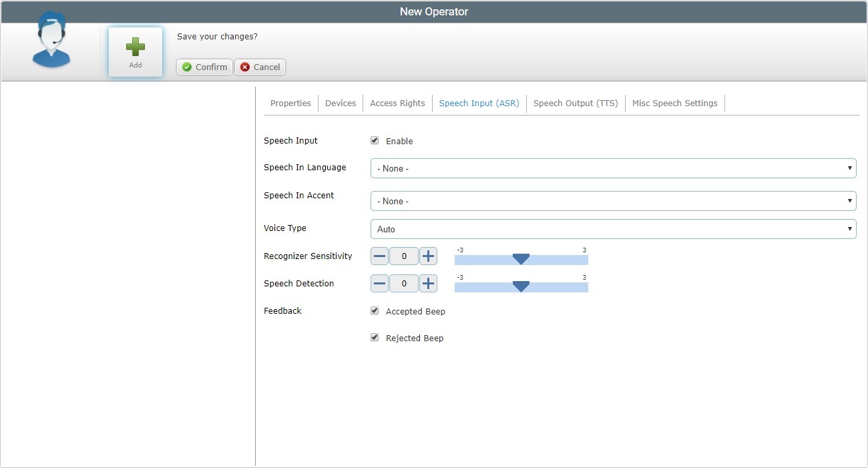
Task: Go to the Misc Speech Settings tab
Action: point(674,103)
